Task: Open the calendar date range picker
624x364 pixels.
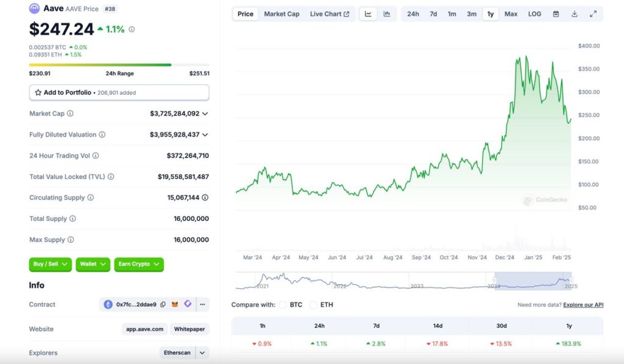Action: 556,14
